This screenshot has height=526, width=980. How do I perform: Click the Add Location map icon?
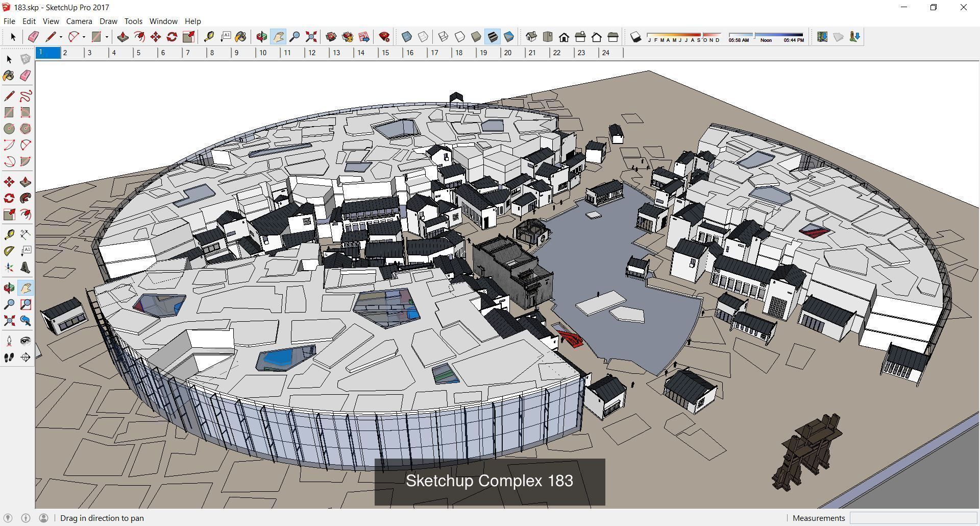tap(822, 37)
